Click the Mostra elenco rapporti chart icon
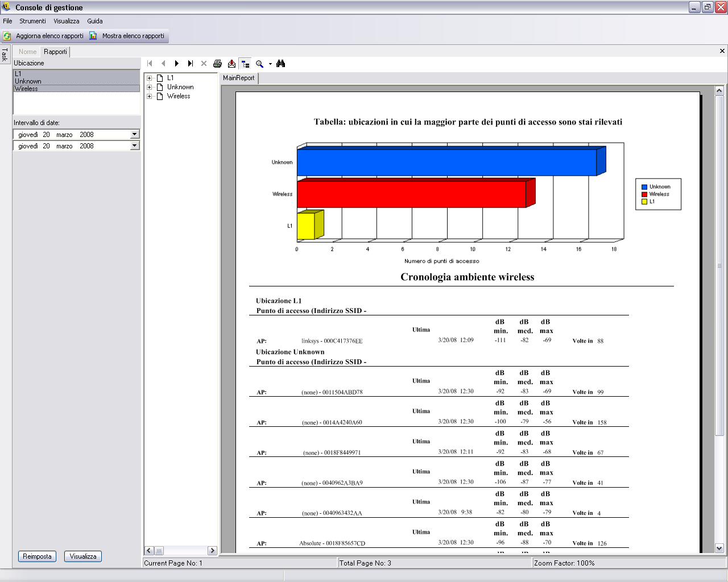 [x=93, y=36]
